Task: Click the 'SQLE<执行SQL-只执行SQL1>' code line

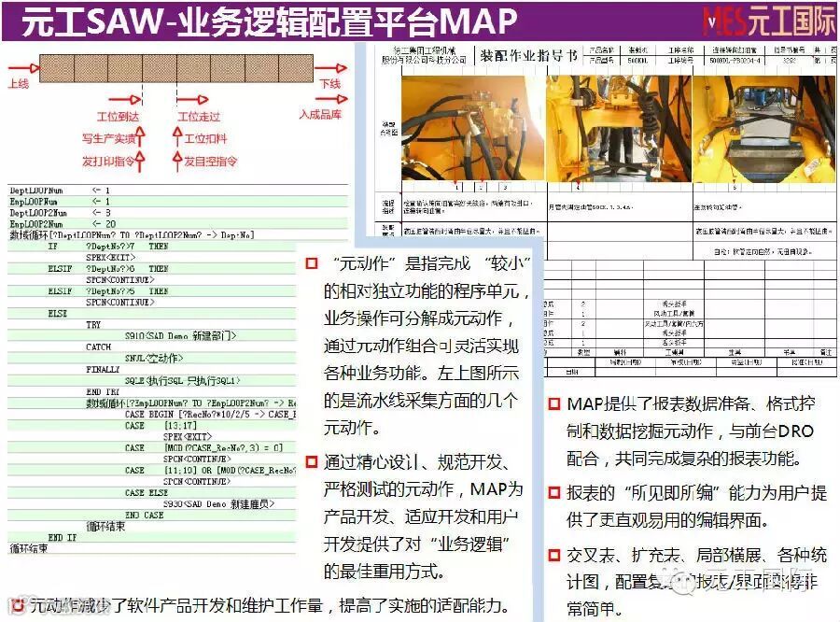Action: click(183, 381)
